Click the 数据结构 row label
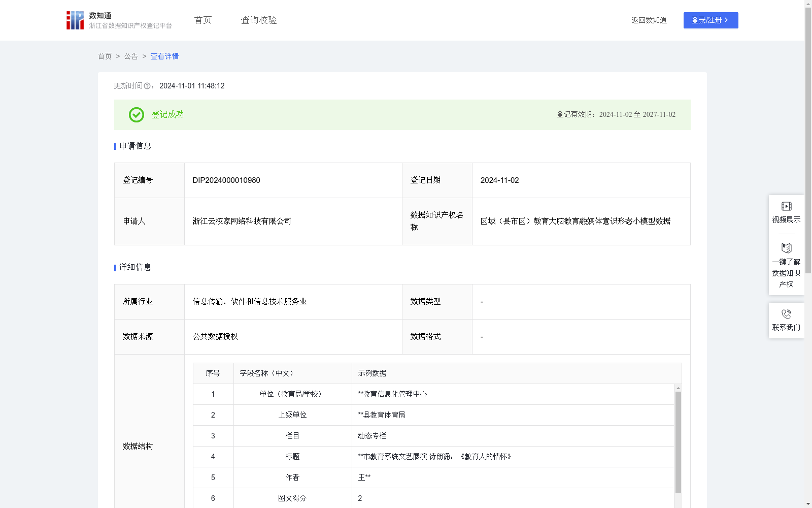 pos(138,447)
